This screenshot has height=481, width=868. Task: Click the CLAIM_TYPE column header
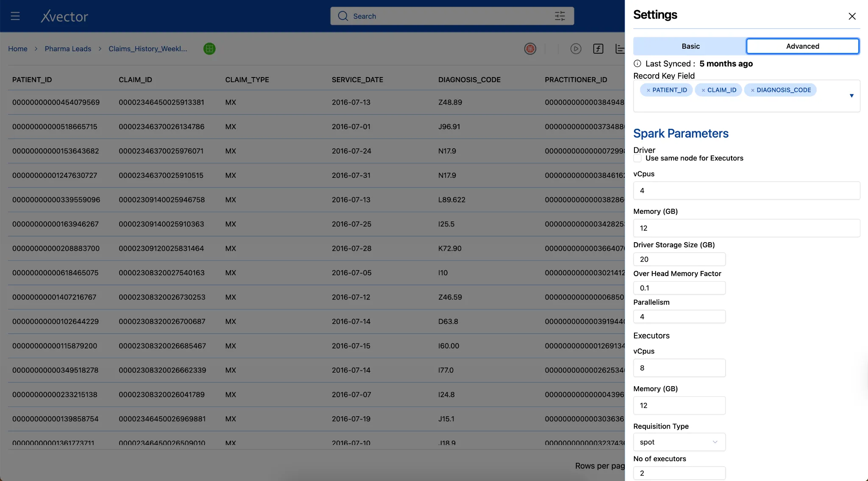click(x=247, y=80)
